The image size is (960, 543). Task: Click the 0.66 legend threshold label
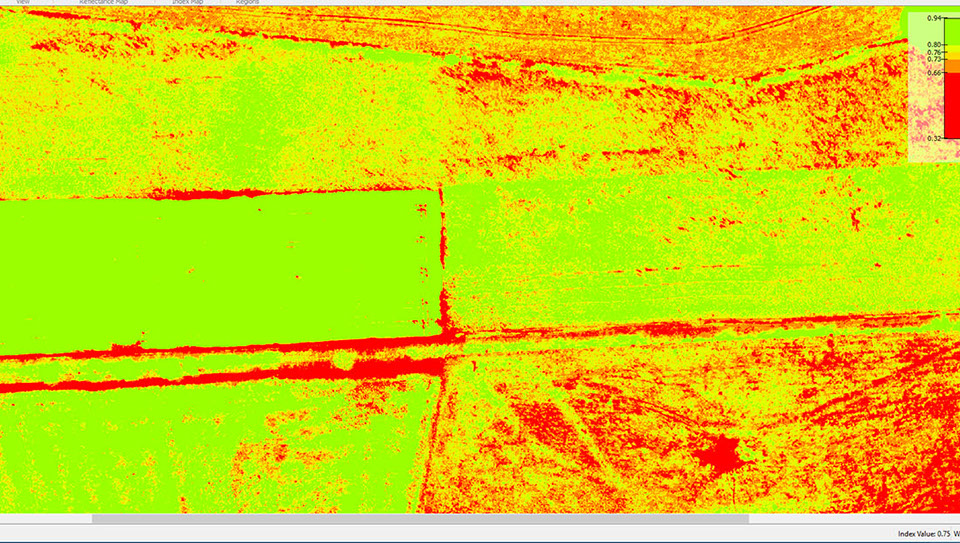pyautogui.click(x=934, y=72)
